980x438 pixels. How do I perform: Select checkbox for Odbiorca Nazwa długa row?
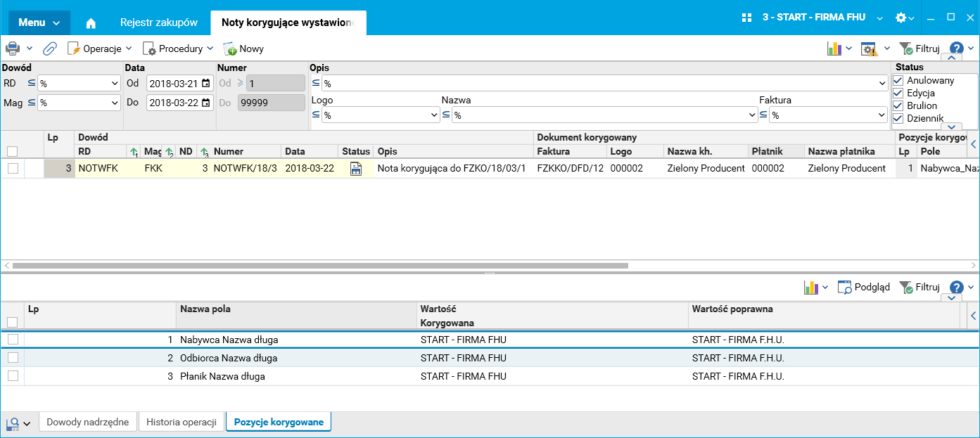(x=13, y=358)
